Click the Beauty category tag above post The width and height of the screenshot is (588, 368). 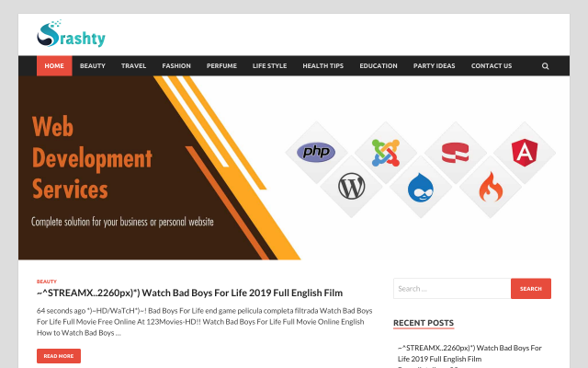(x=47, y=282)
